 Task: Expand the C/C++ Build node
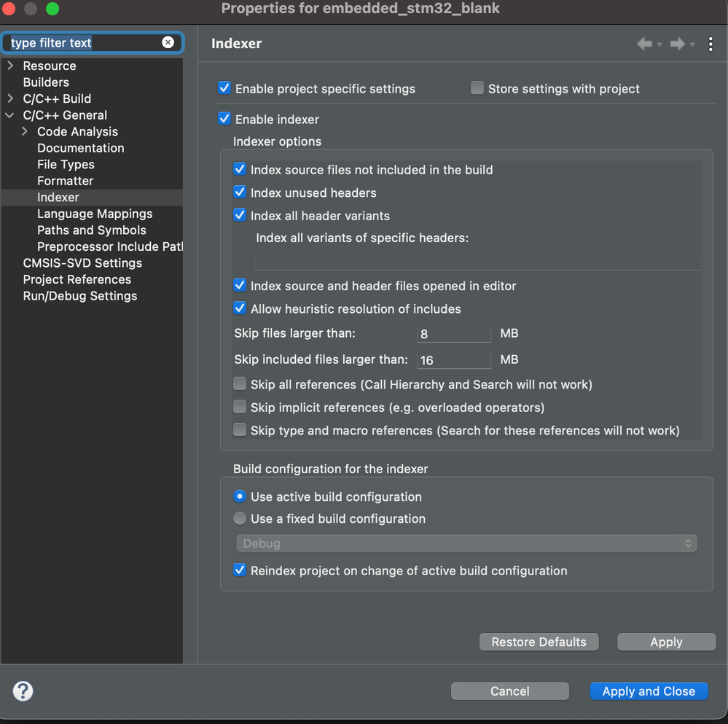click(x=10, y=98)
